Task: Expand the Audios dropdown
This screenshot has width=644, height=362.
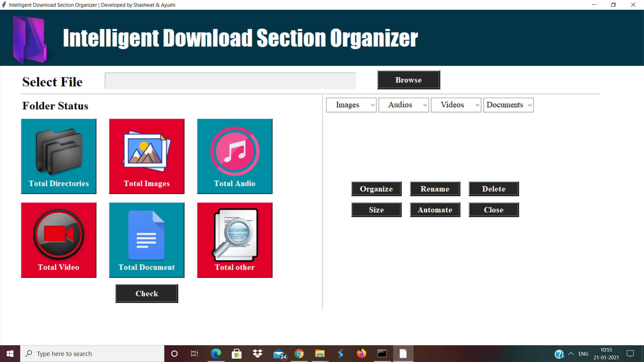Action: tap(403, 105)
